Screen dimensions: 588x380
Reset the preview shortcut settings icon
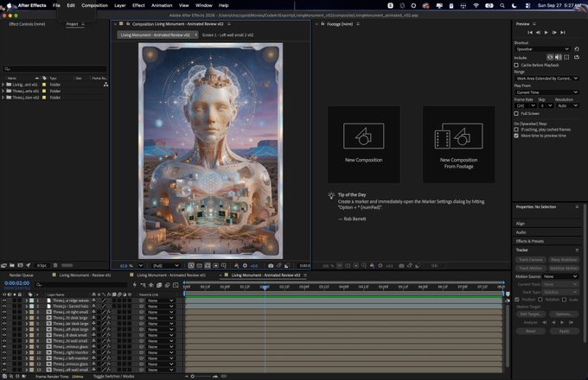click(577, 49)
